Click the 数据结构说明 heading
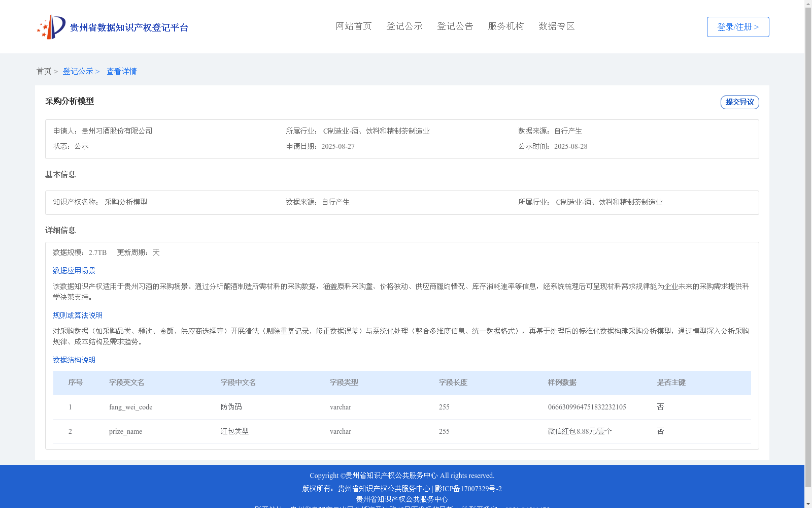 click(x=74, y=360)
